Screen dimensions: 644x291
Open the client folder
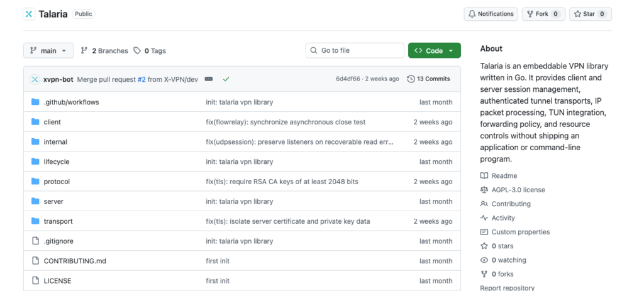click(52, 122)
